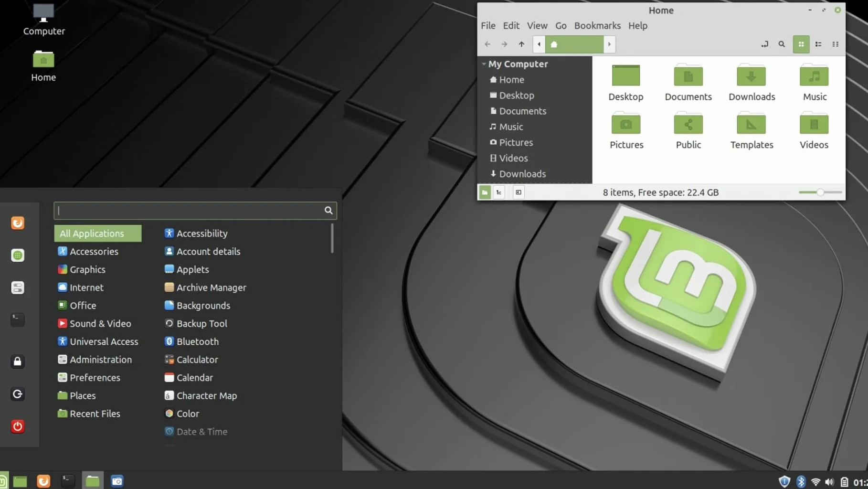Select Pictures in the file manager sidebar

pyautogui.click(x=511, y=142)
